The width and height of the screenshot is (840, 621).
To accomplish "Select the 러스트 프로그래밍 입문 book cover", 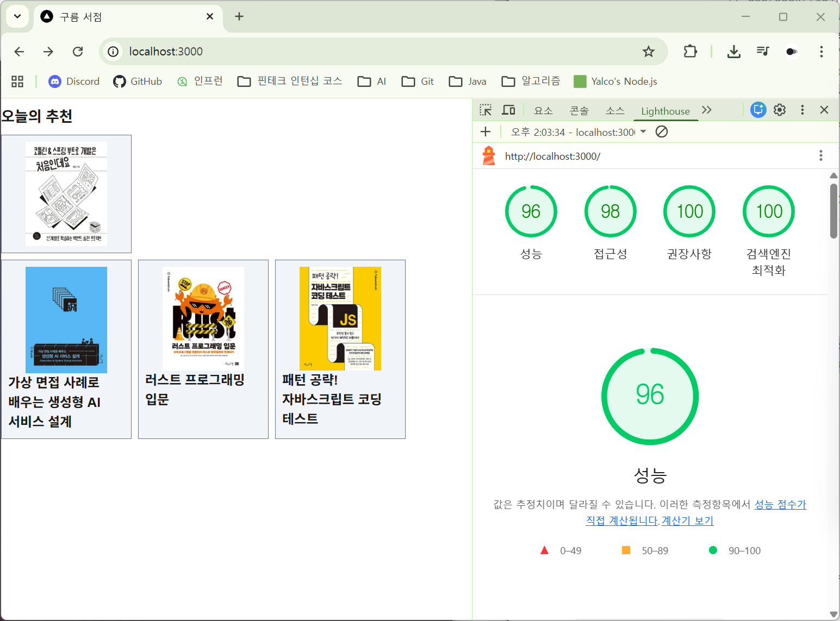I will (203, 318).
